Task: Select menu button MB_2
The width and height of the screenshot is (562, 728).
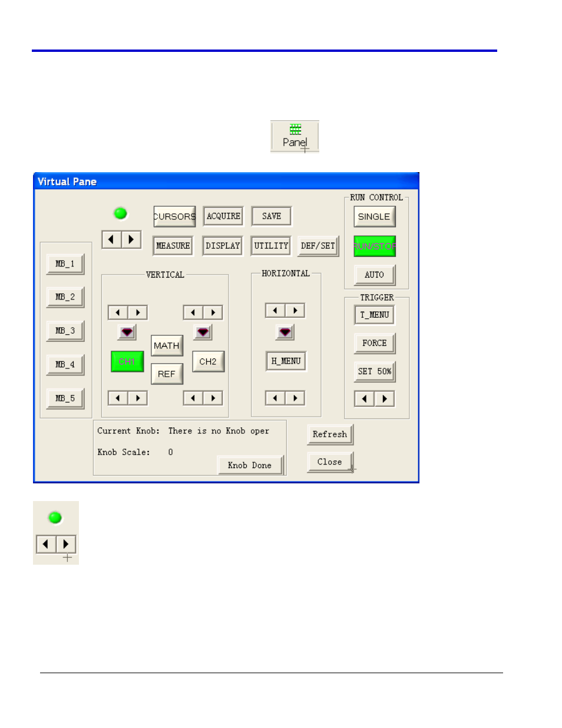Action: tap(65, 297)
